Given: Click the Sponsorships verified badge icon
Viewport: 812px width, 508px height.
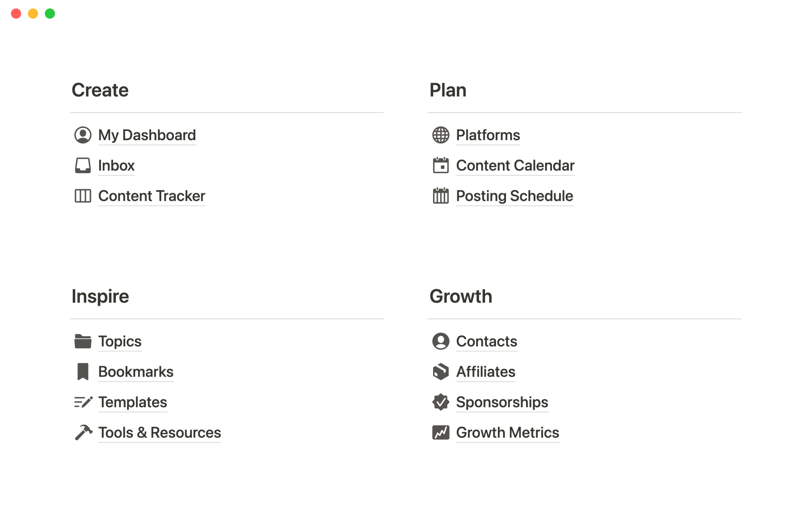Looking at the screenshot, I should point(441,402).
